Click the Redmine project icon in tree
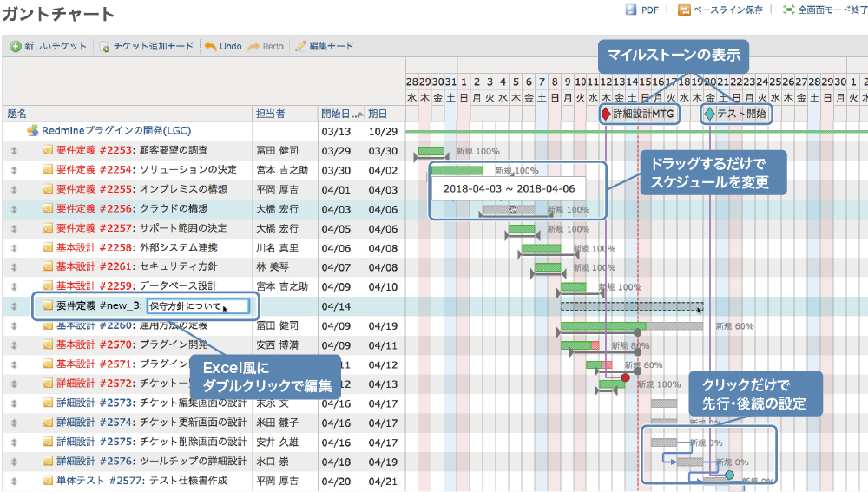Viewport: 868px width, 492px height. pos(32,131)
